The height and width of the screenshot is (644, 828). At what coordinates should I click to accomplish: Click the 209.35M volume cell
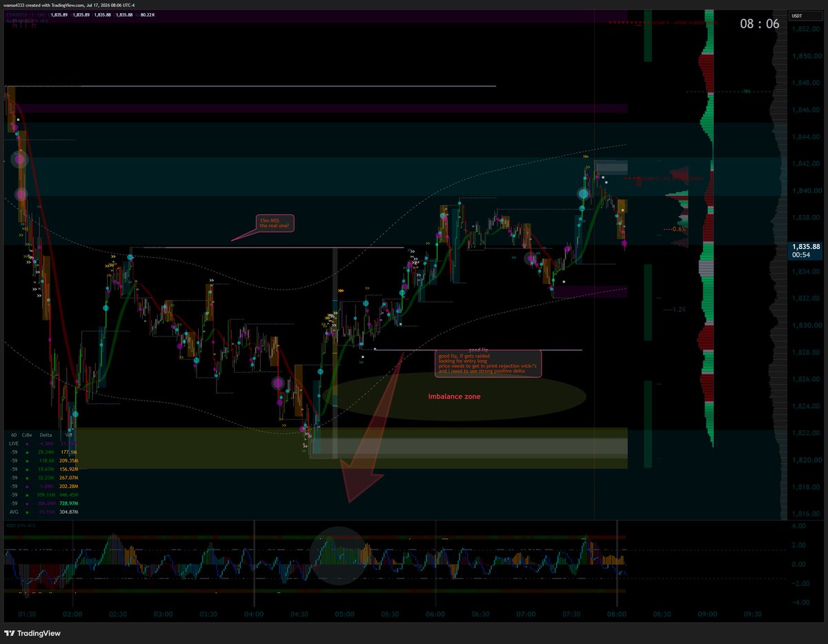(x=70, y=461)
